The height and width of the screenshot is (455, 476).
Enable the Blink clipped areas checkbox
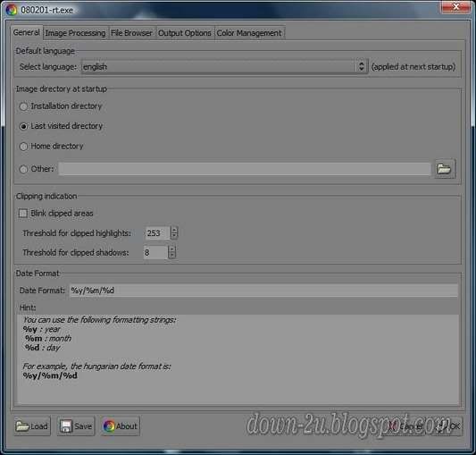pos(23,214)
